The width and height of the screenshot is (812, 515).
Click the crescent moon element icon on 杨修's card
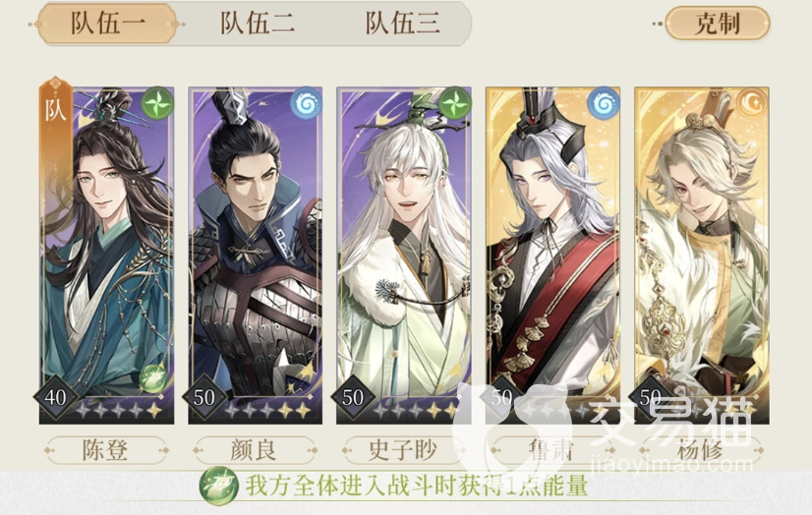tap(753, 103)
